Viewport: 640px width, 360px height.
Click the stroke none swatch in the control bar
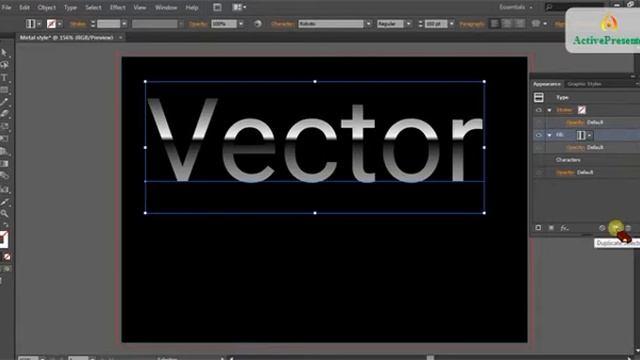(51, 24)
